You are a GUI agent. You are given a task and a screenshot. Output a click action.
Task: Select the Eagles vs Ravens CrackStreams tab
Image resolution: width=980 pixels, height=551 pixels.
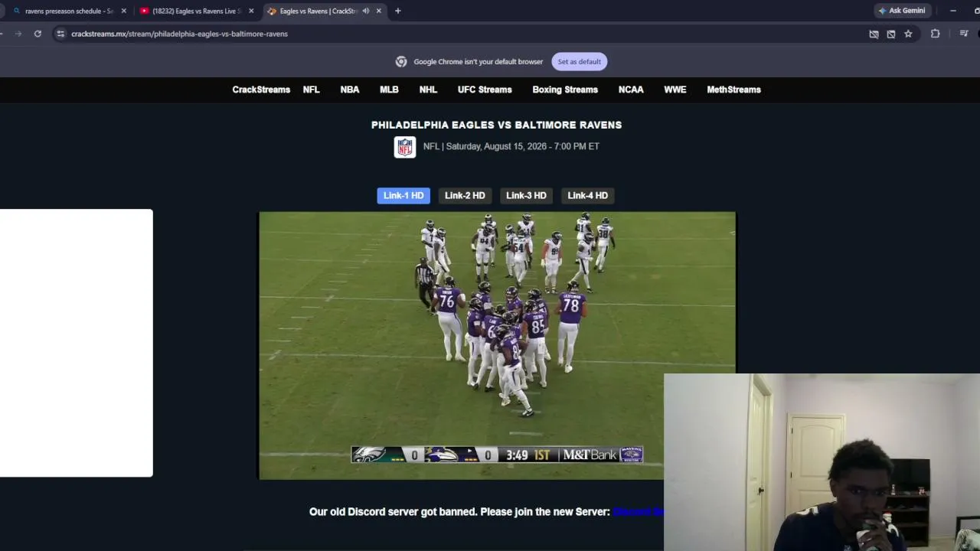323,11
